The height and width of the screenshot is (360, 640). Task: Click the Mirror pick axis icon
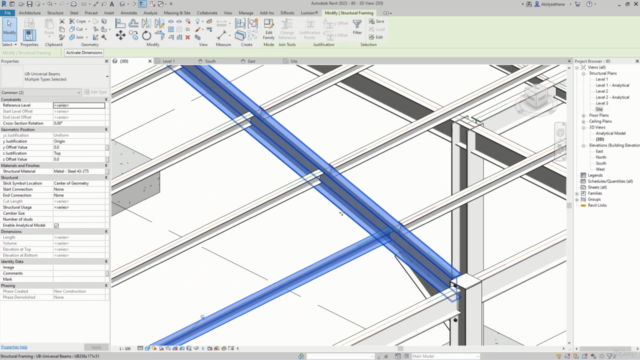146,23
